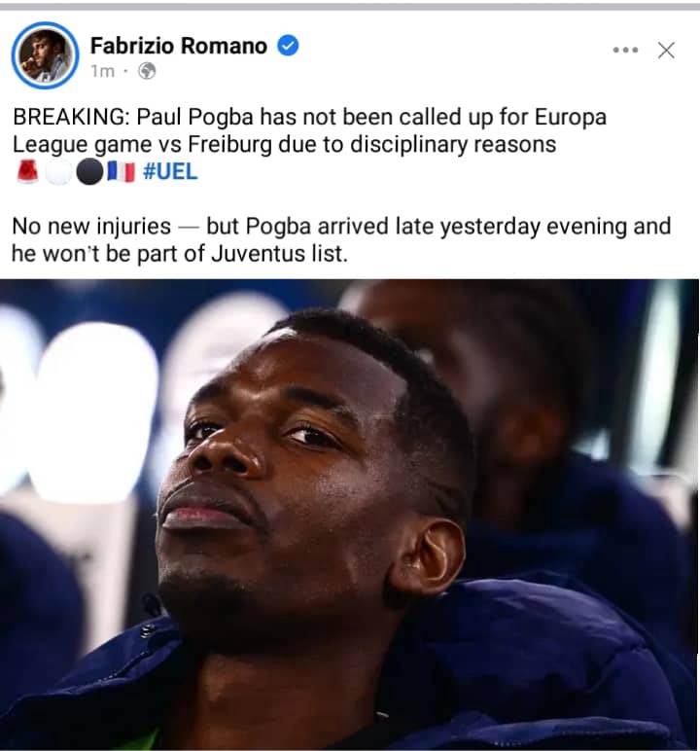This screenshot has height=751, width=700.
Task: Click the word BREAKING in the post
Action: coord(70,117)
